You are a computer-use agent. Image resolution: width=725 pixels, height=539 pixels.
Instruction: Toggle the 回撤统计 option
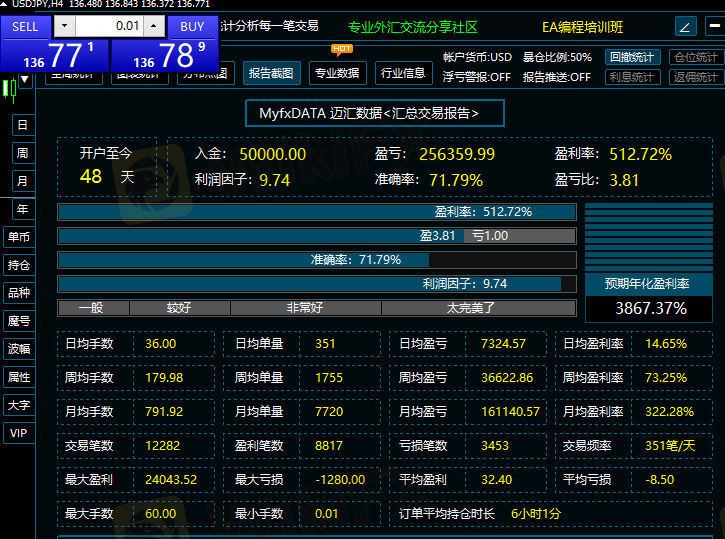point(632,57)
